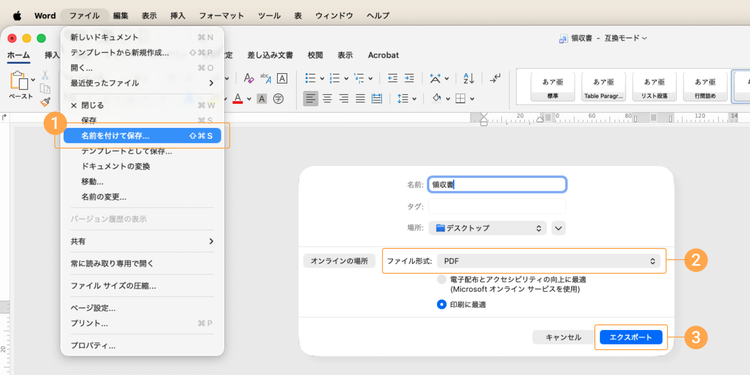750x375 pixels.
Task: Click the borders grid icon
Action: 461,99
